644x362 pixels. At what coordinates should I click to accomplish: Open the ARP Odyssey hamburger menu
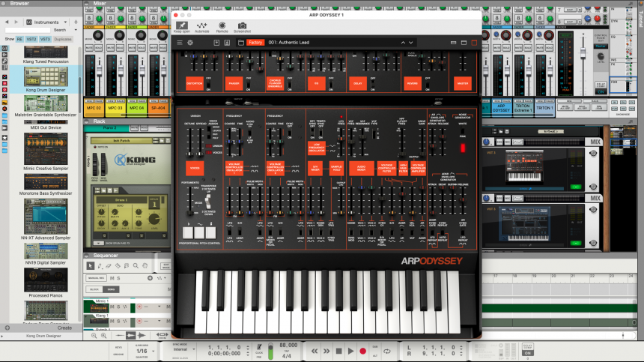[x=180, y=42]
